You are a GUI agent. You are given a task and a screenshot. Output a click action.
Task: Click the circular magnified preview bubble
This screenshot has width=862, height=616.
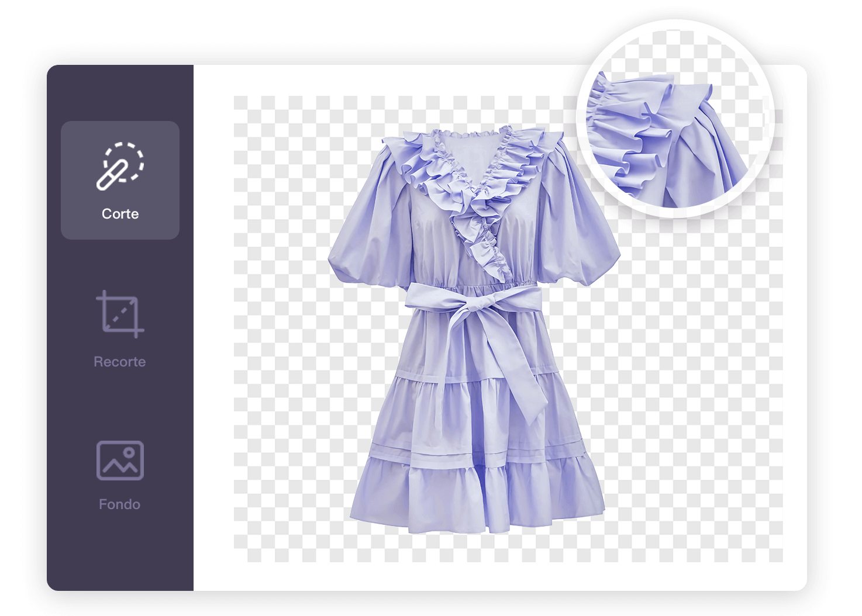click(675, 117)
